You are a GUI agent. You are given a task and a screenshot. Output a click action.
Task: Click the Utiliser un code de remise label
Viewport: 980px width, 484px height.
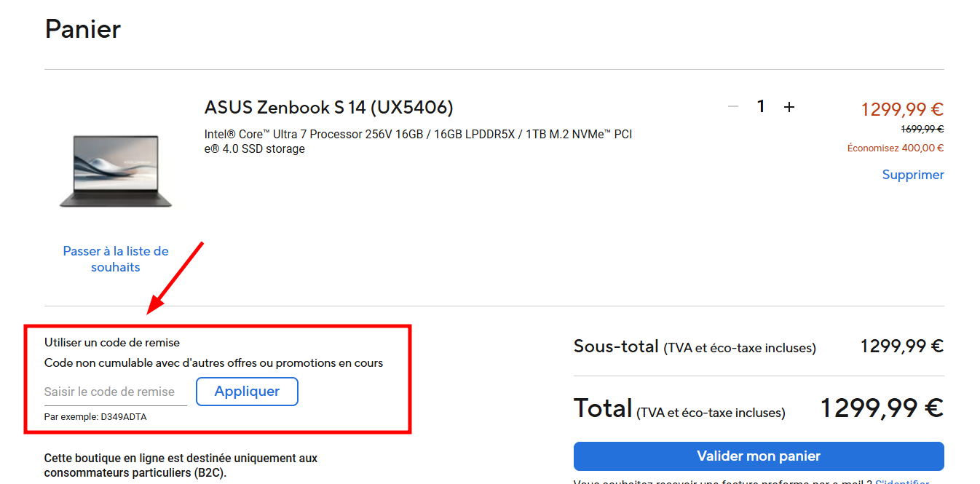pos(111,342)
